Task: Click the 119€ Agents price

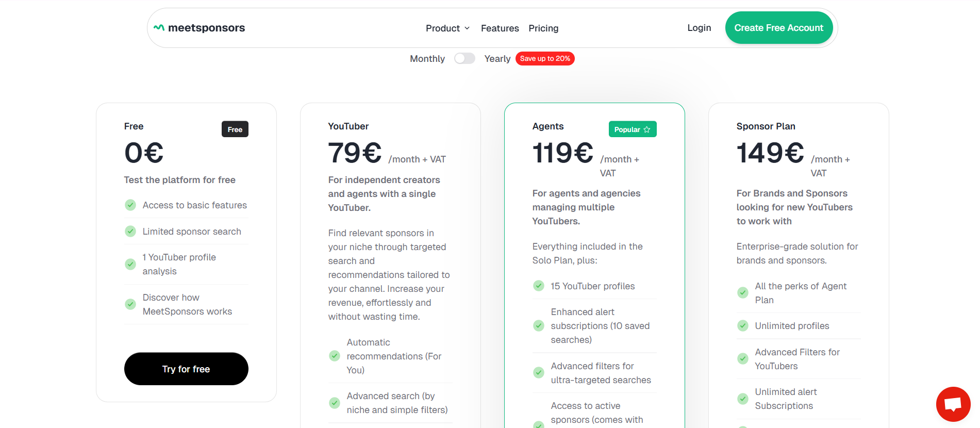Action: click(x=562, y=153)
